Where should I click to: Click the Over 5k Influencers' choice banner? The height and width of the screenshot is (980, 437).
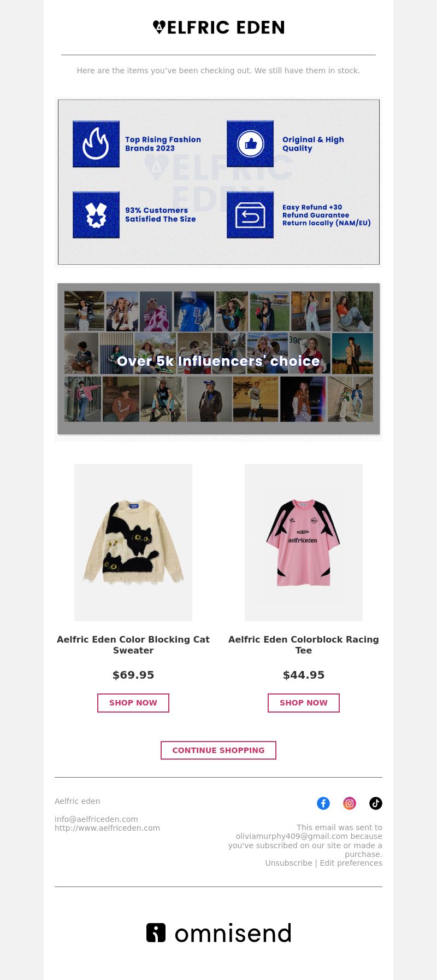(x=218, y=359)
